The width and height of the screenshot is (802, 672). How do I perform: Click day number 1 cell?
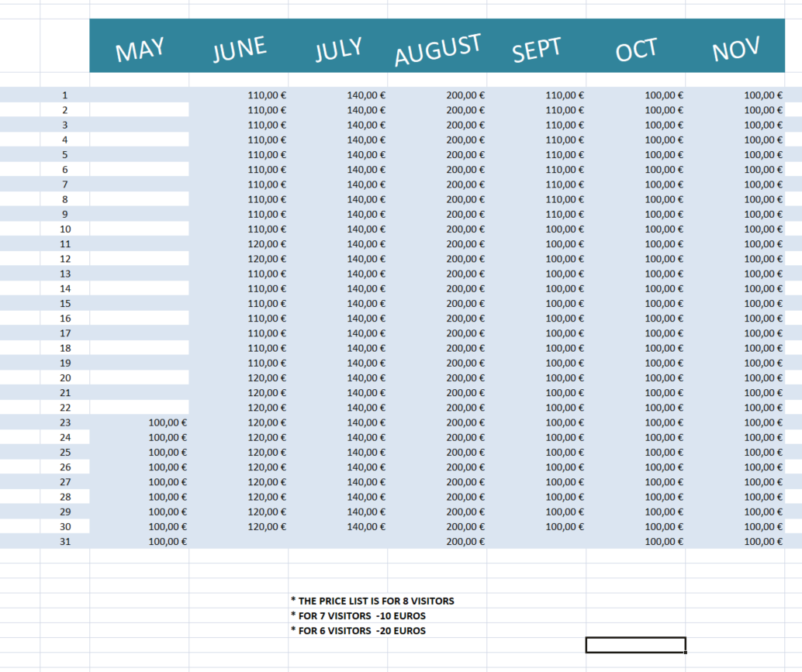[x=65, y=95]
